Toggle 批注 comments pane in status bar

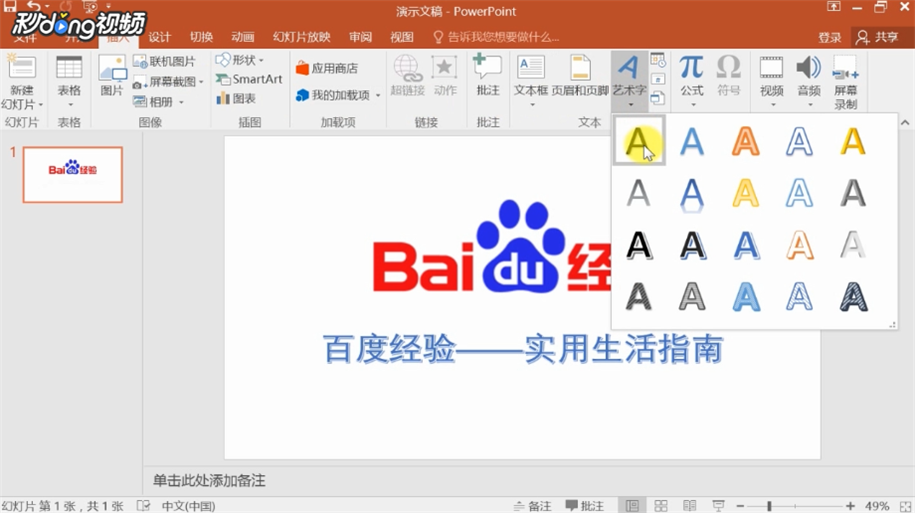pyautogui.click(x=585, y=506)
